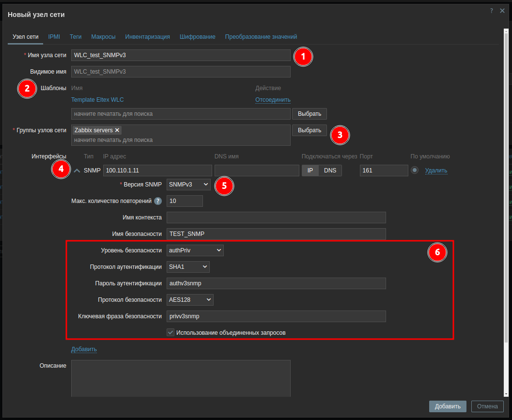Toggle the bulk requests checkbox

click(x=171, y=333)
